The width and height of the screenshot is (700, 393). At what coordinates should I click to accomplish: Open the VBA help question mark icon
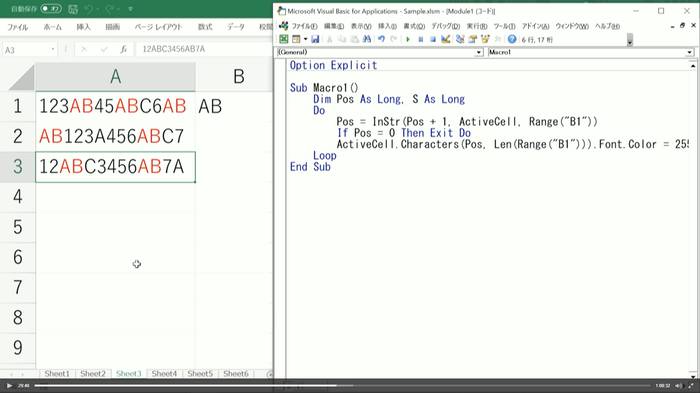pyautogui.click(x=512, y=39)
